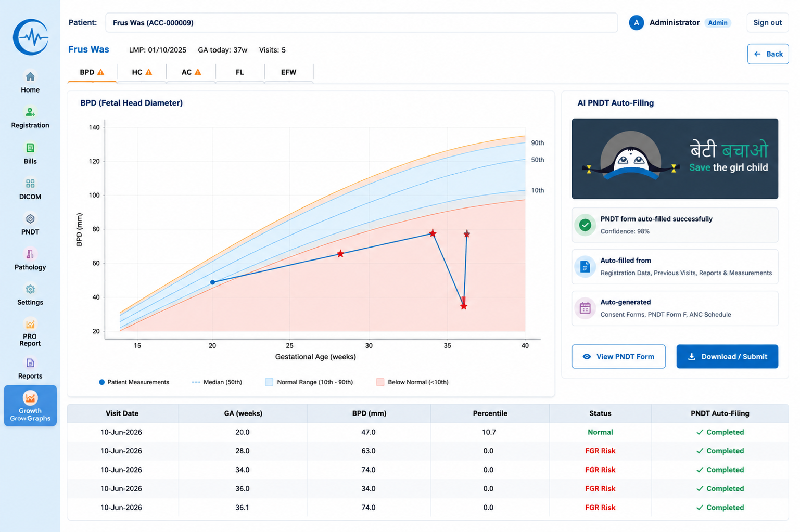
Task: Click the 36.1 GA weeks cell
Action: coord(242,508)
